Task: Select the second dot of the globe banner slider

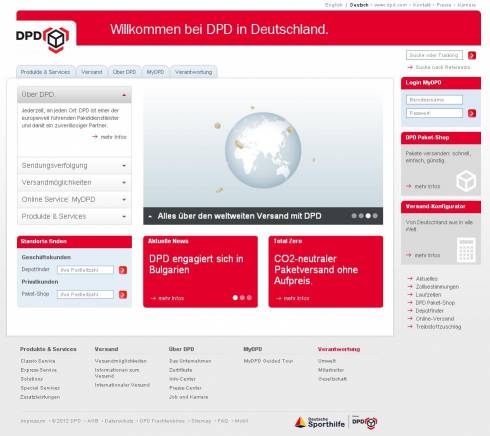Action: (x=361, y=216)
